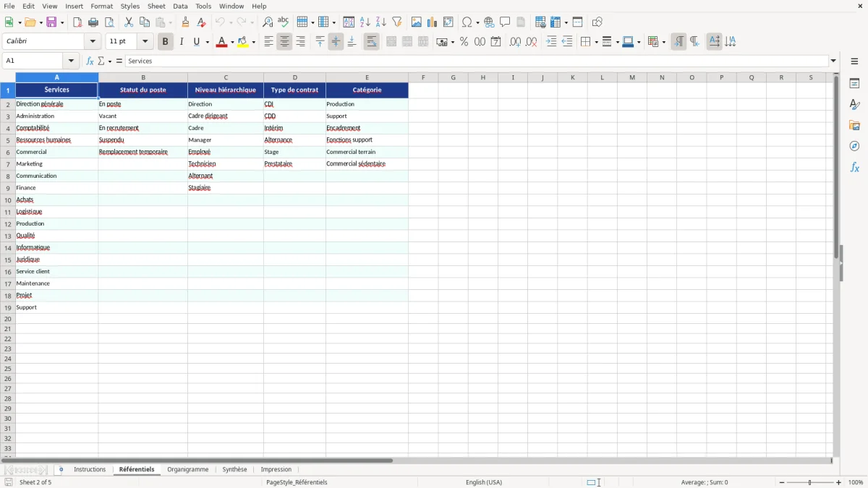
Task: Switch to Synthèse sheet tab
Action: click(234, 470)
